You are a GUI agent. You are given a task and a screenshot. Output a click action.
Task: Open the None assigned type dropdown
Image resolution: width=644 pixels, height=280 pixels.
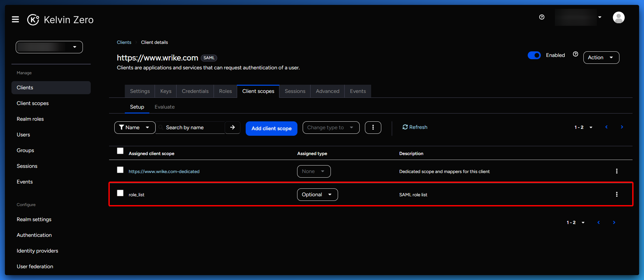click(x=314, y=171)
